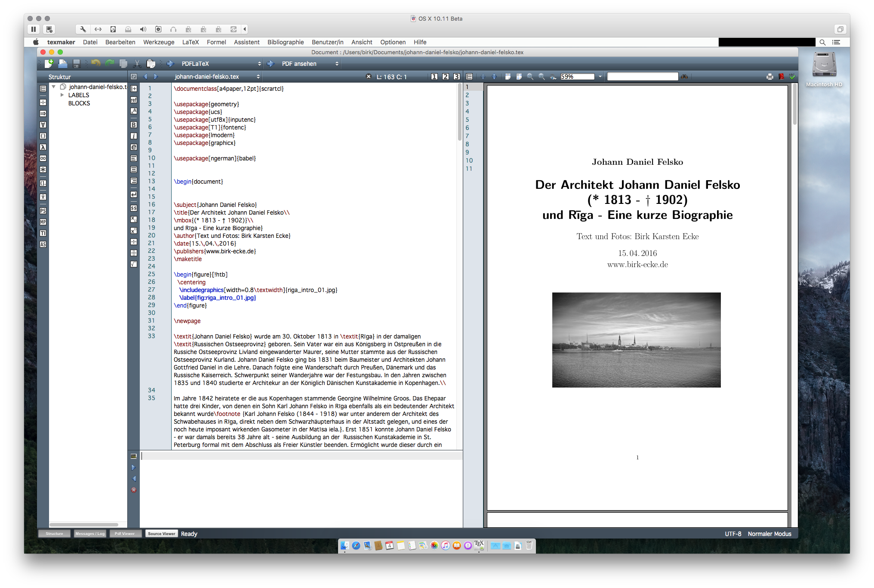The height and width of the screenshot is (588, 874).
Task: Go to next document with right triangle
Action: [x=156, y=77]
